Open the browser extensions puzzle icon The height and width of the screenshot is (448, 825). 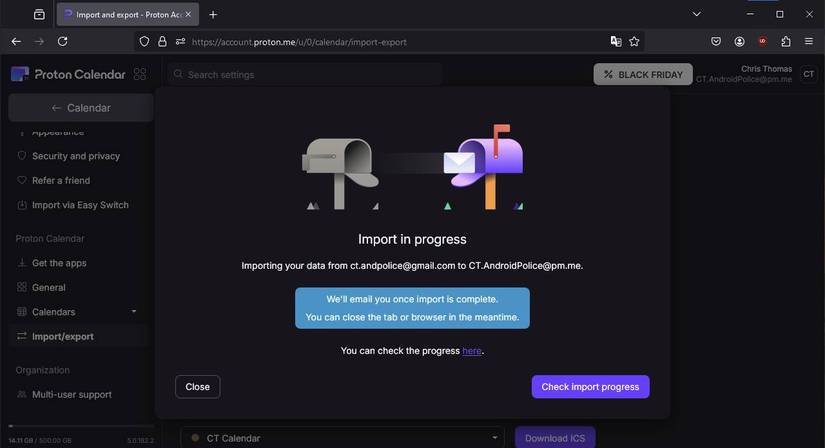[785, 41]
